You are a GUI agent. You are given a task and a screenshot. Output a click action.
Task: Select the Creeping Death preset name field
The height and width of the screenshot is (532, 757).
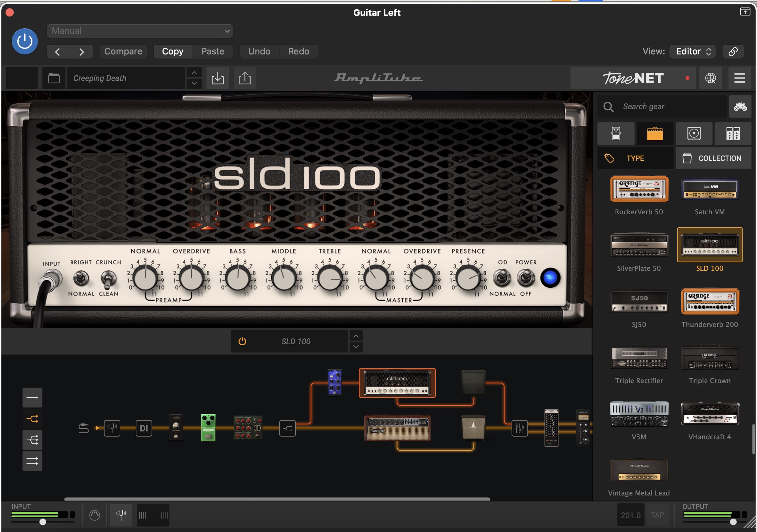pyautogui.click(x=126, y=78)
